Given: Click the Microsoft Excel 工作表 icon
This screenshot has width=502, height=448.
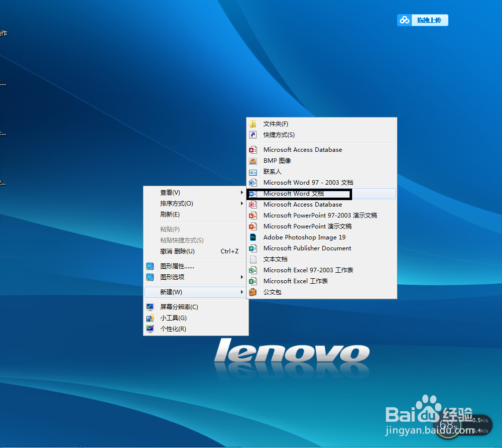Looking at the screenshot, I should (x=253, y=281).
